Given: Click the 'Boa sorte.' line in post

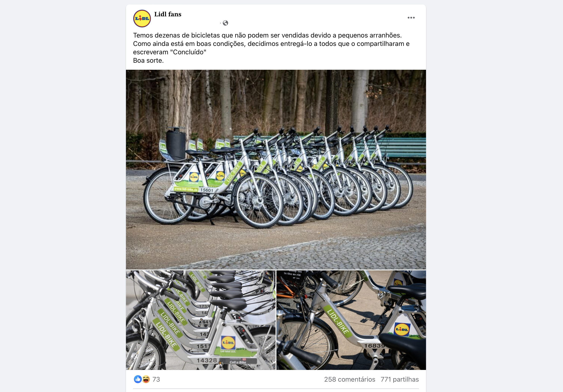Looking at the screenshot, I should tap(148, 61).
